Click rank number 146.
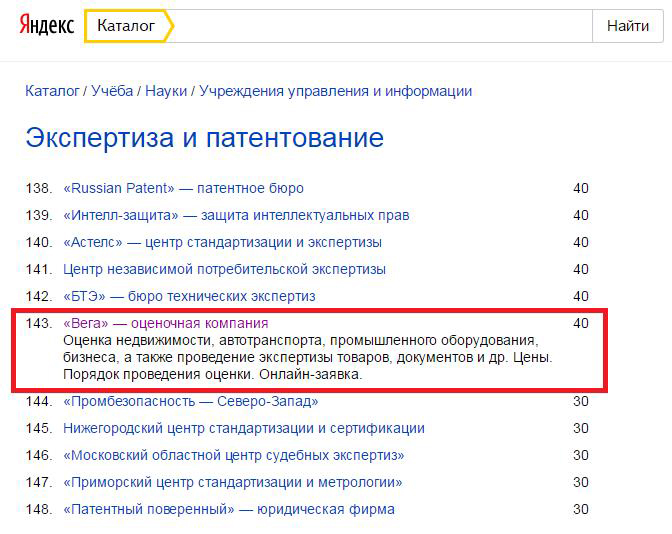 39,455
